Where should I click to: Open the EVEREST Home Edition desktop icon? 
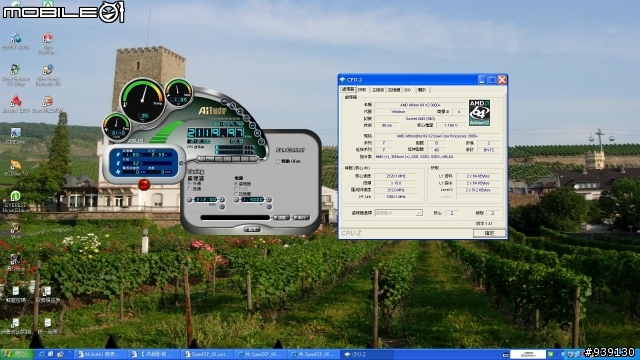point(15,202)
